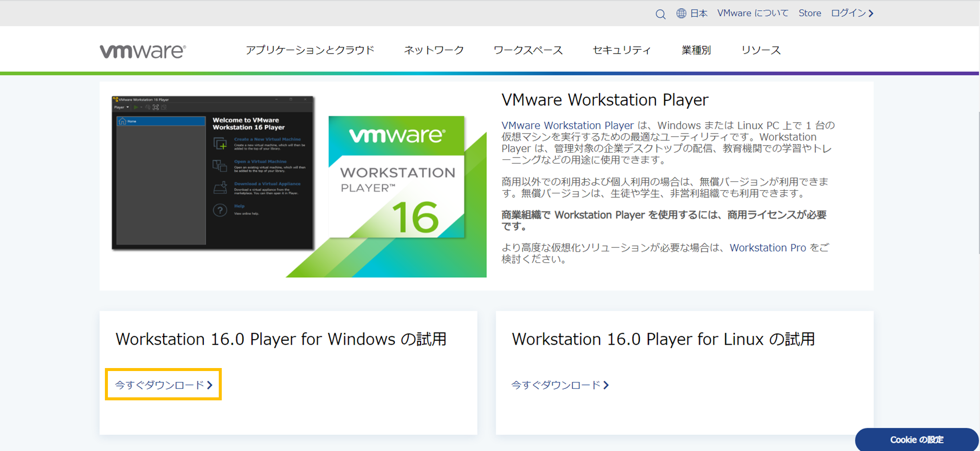
Task: Click Workstation 16.0 Player for Windows heading
Action: [x=281, y=339]
